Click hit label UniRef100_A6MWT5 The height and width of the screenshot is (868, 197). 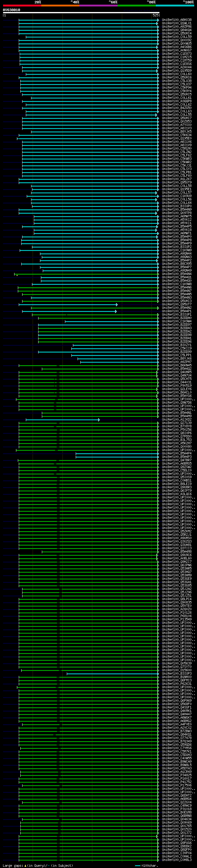tap(176, 216)
